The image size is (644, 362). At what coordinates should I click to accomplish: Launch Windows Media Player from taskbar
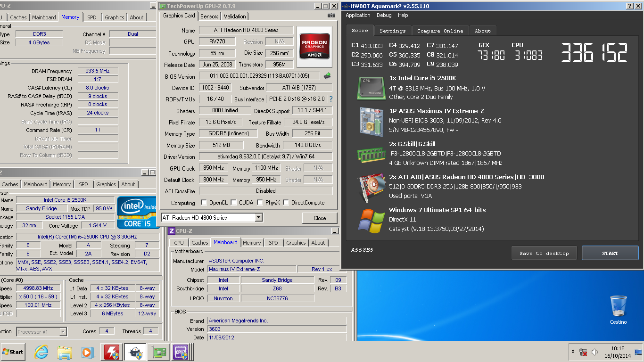88,352
